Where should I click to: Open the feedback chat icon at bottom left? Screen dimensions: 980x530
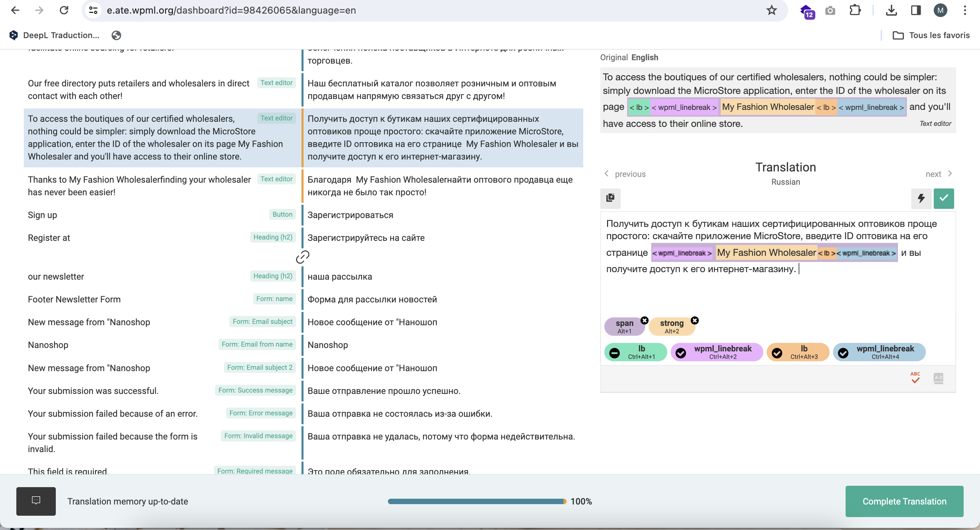click(36, 501)
